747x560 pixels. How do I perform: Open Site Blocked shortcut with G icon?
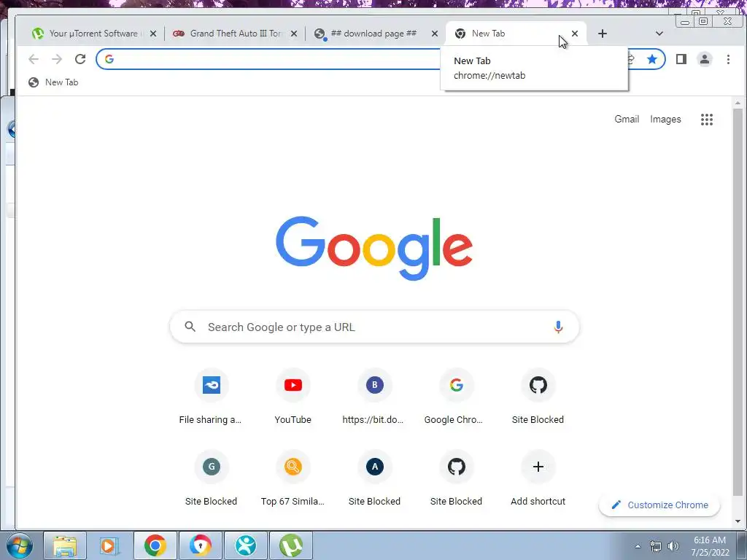[211, 478]
